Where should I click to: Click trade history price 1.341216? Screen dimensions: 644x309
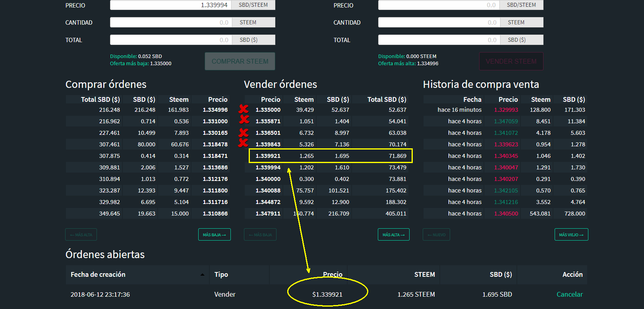(506, 202)
